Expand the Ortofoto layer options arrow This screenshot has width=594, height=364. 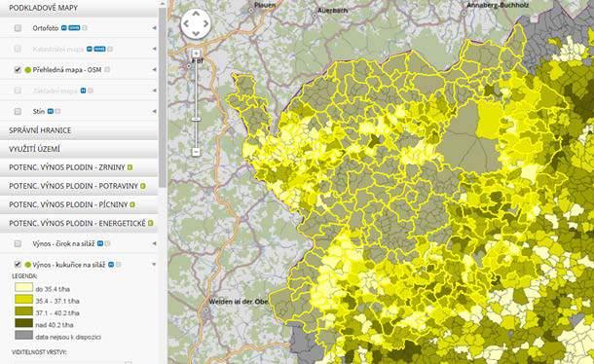click(x=154, y=28)
